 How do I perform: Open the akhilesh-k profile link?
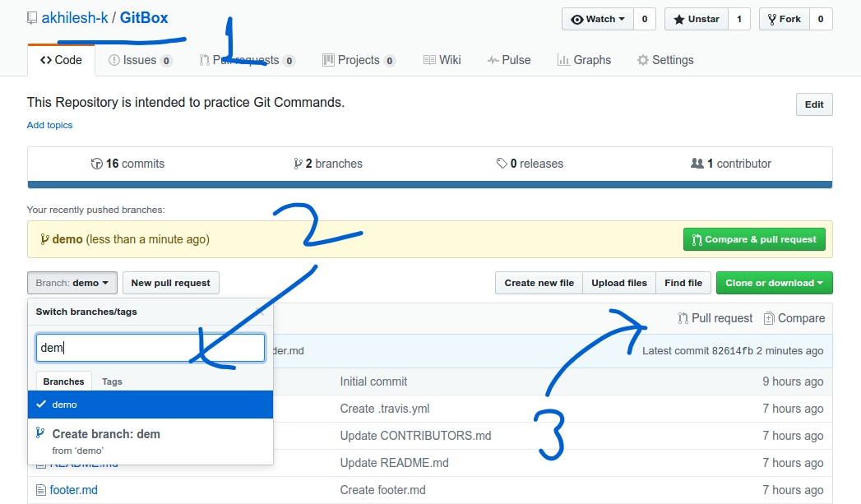pos(75,18)
